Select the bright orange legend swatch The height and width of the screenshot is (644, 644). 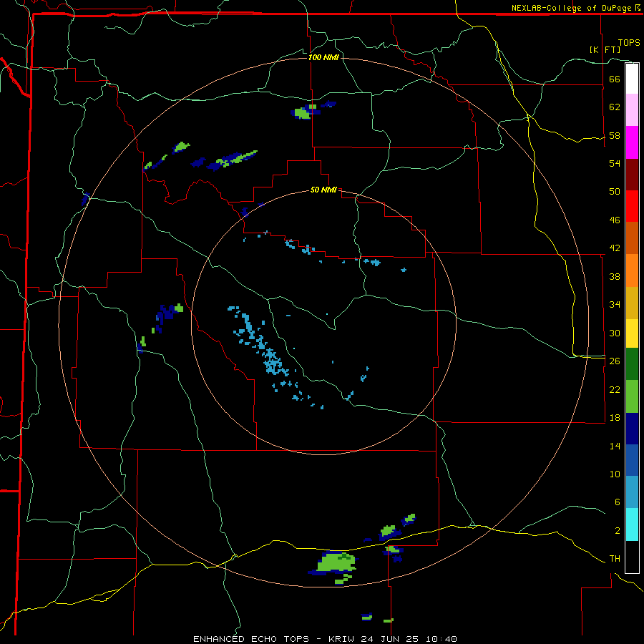(x=632, y=270)
